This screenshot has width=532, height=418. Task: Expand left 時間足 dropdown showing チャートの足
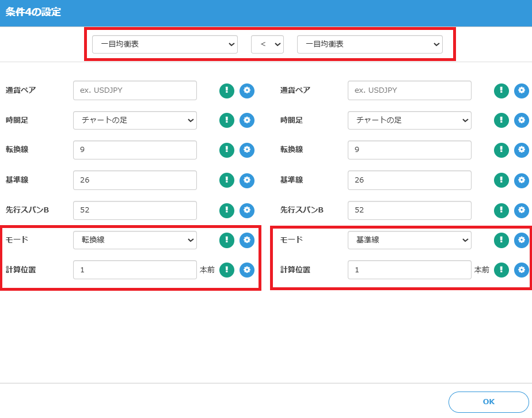coord(135,120)
